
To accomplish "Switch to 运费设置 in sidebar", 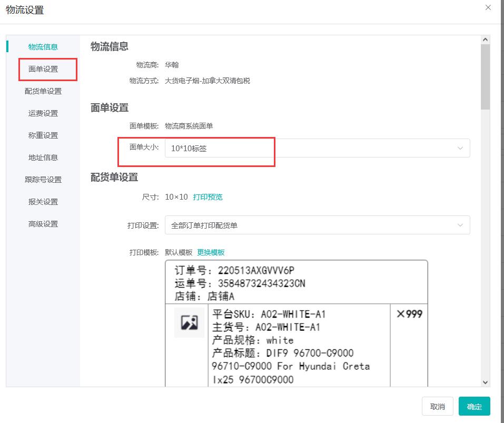I will click(43, 113).
